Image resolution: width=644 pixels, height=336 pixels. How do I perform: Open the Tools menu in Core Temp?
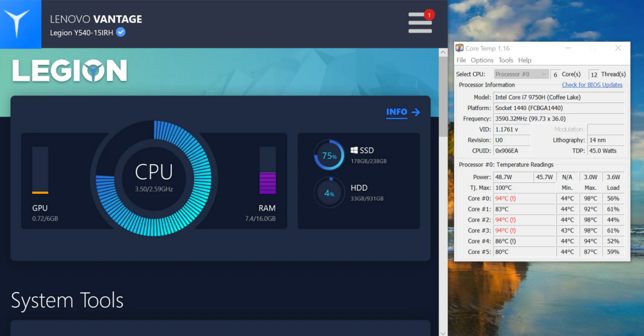506,60
